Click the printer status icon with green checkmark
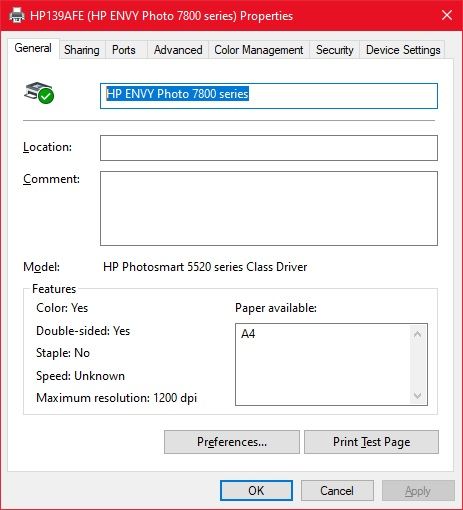This screenshot has width=463, height=510. click(39, 93)
